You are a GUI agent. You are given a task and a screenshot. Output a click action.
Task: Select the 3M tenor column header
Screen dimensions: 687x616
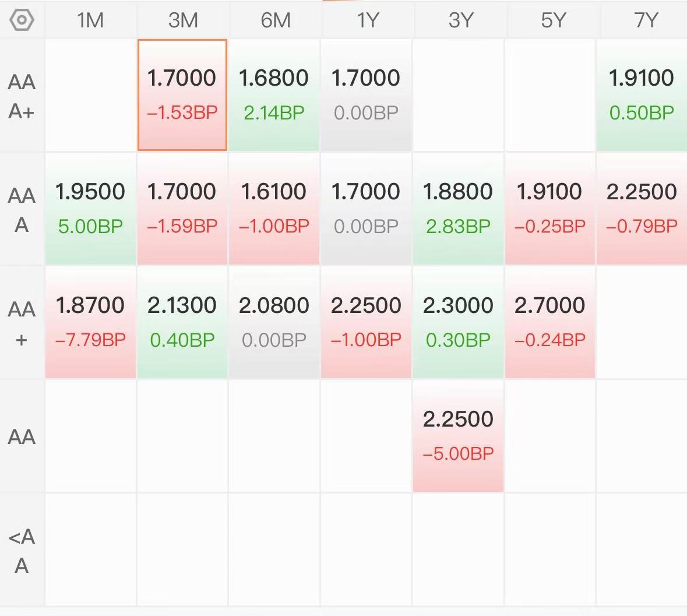click(183, 20)
